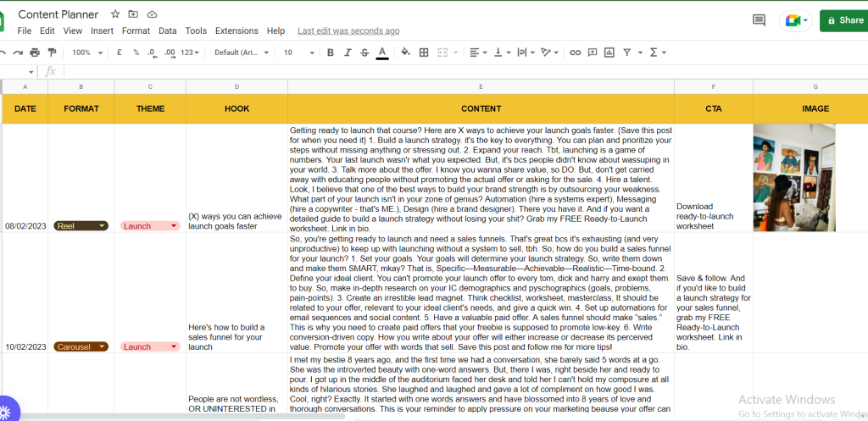Open the Insert menu

102,31
